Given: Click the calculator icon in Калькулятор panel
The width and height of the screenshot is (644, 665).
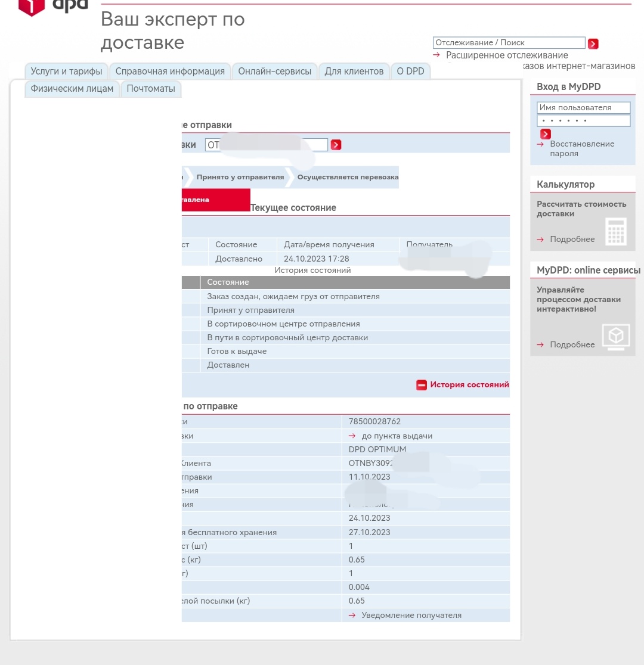Looking at the screenshot, I should tap(615, 232).
